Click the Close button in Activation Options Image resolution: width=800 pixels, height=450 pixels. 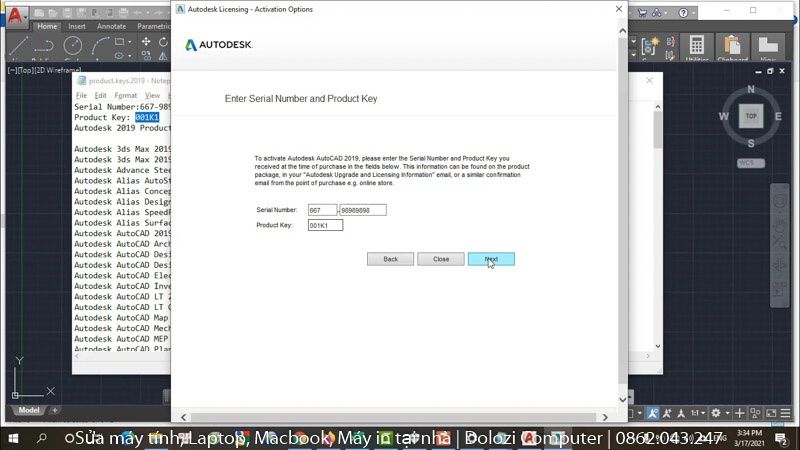tap(441, 259)
